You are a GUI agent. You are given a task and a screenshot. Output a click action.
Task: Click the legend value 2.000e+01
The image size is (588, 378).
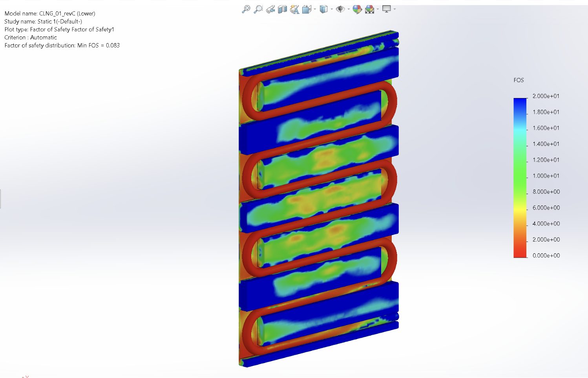click(x=546, y=96)
